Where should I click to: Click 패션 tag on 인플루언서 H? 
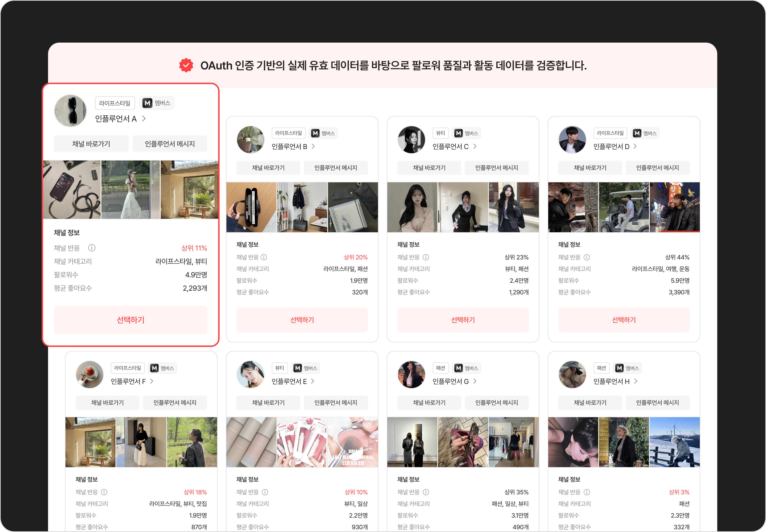(601, 368)
